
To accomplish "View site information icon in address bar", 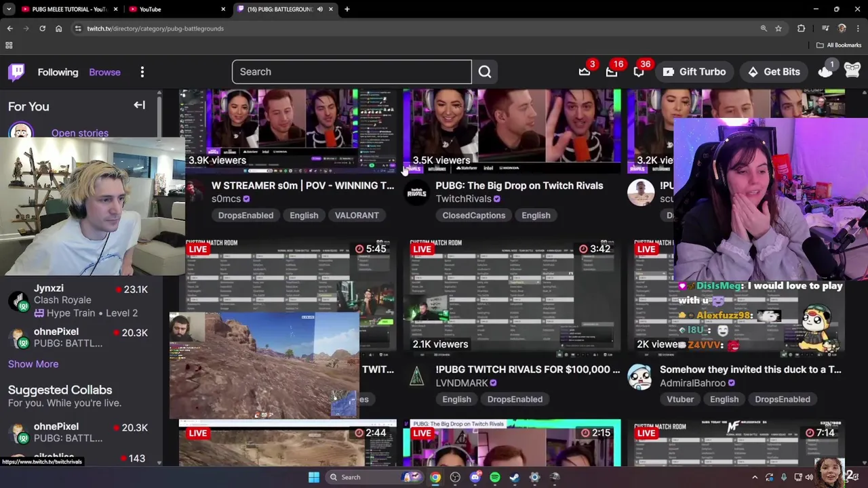I will pyautogui.click(x=78, y=28).
